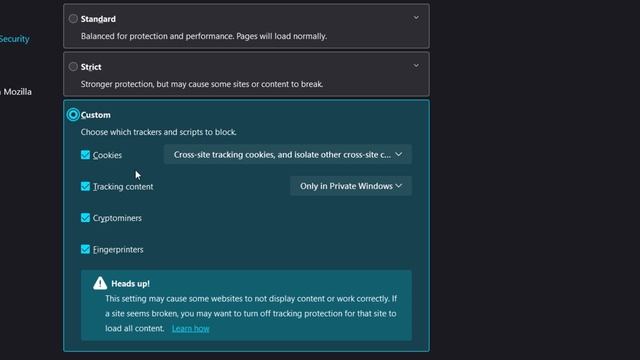Open the Mozilla item in sidebar
Viewport: 640px width, 360px height.
[x=16, y=92]
